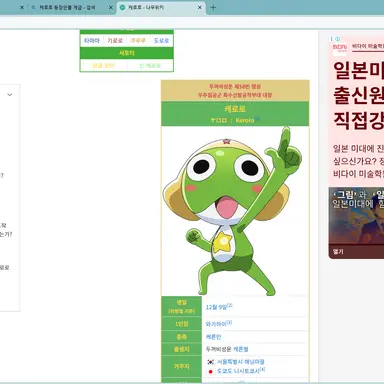
Task: Open the 12월 9일 birthday link
Action: [x=216, y=307]
